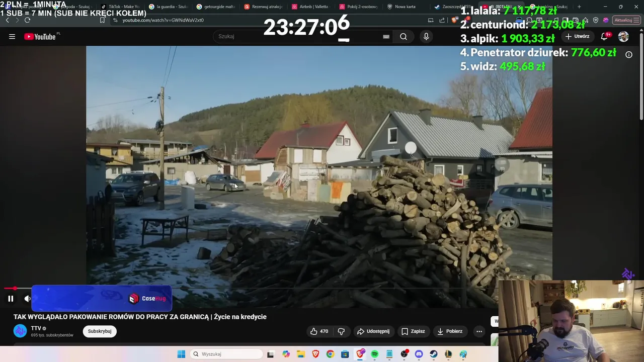Click the Wyszukaj taskbar search box
The image size is (644, 362).
pyautogui.click(x=226, y=354)
